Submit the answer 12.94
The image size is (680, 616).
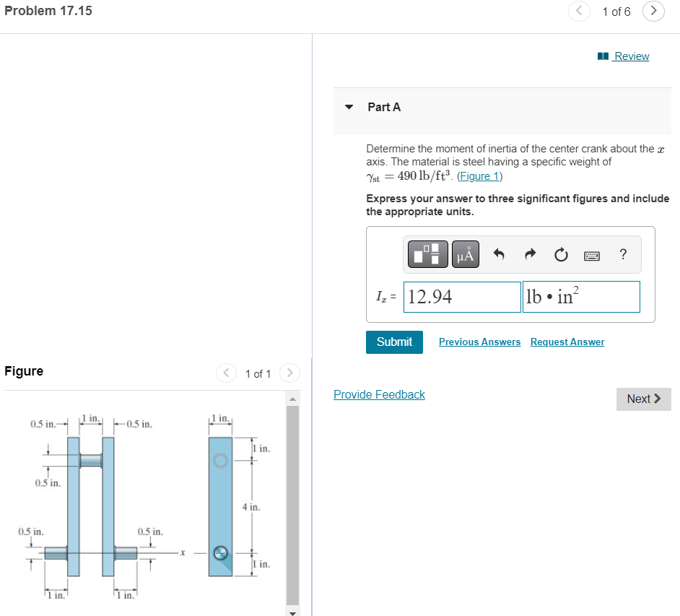click(394, 342)
